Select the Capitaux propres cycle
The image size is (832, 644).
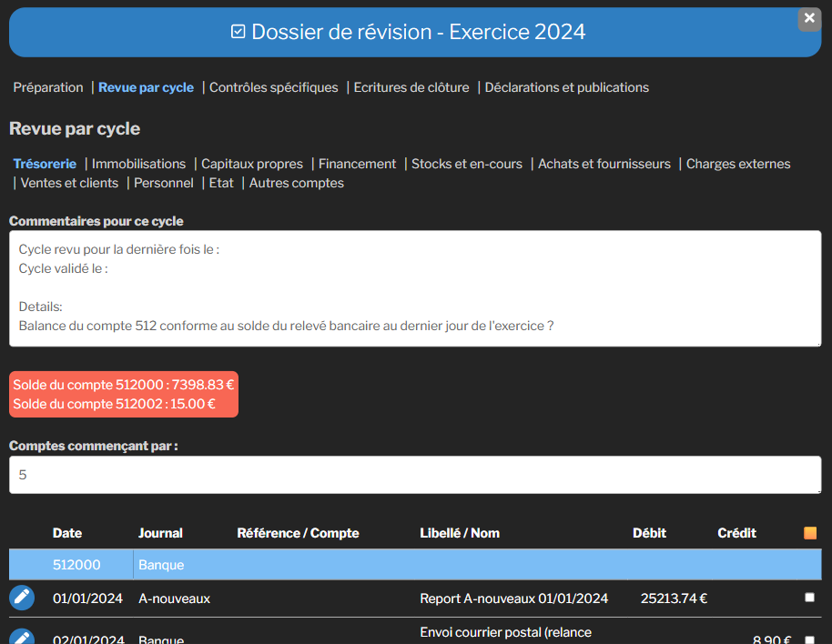(x=252, y=164)
